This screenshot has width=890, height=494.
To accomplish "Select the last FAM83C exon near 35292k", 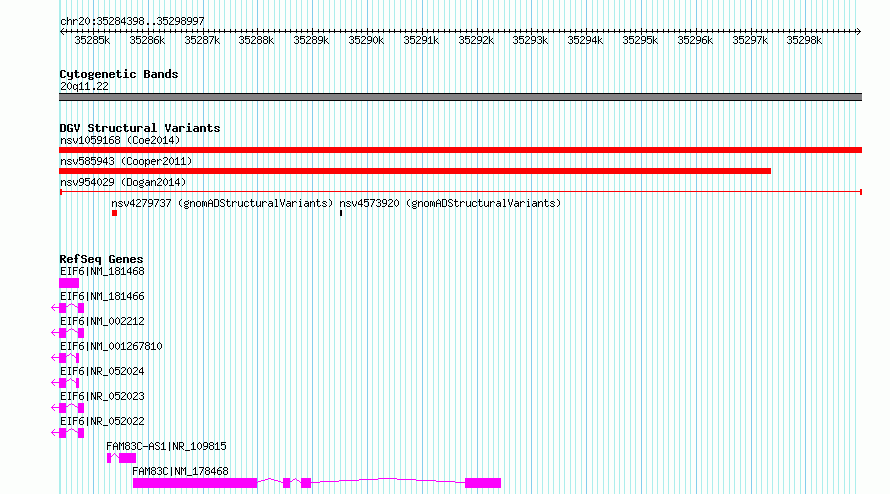I will (483, 483).
